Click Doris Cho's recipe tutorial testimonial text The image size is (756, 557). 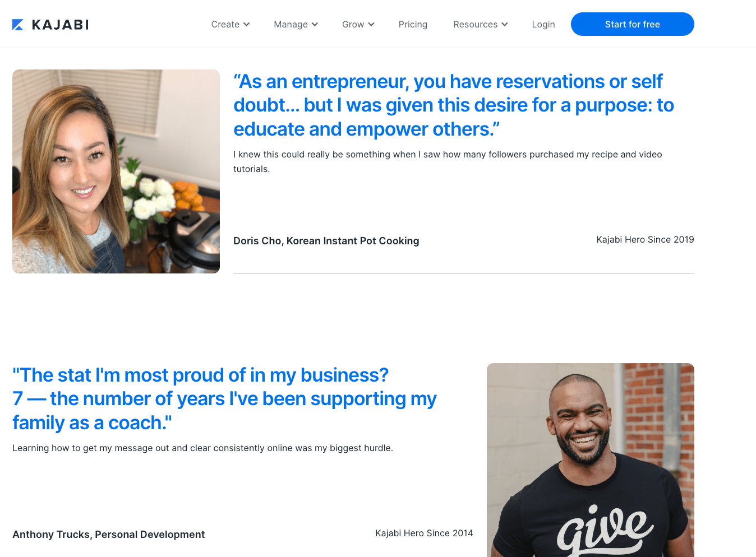(x=447, y=161)
